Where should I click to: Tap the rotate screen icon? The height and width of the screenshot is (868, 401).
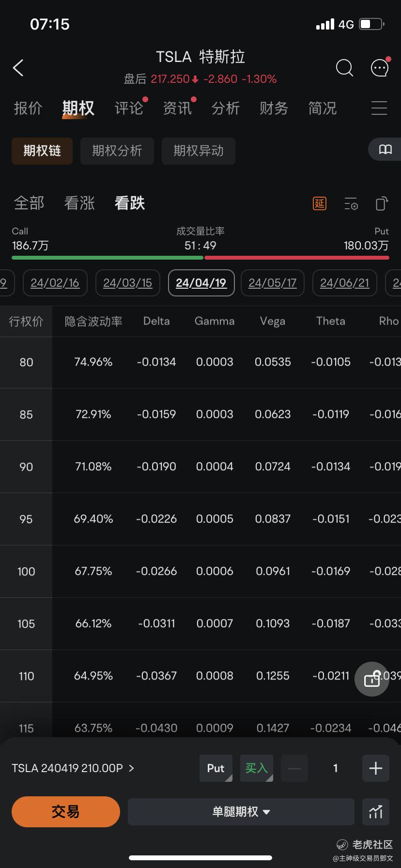(382, 203)
